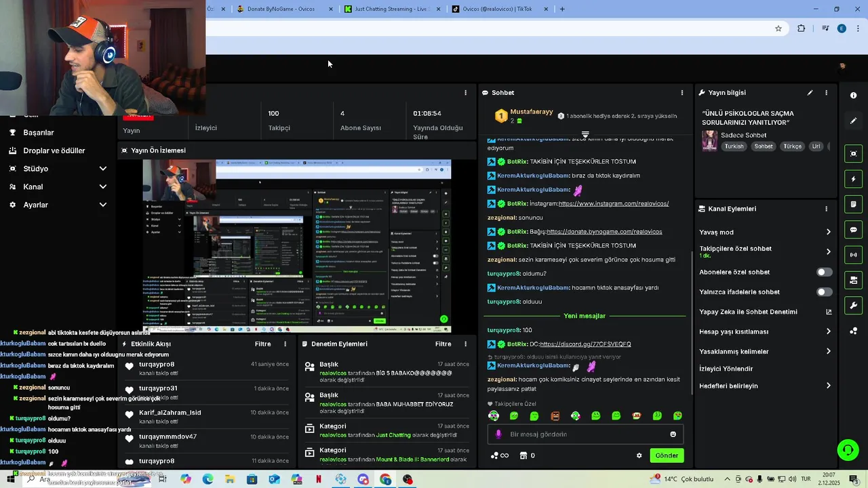Click the screen capture icon in the right rail
868x488 pixels.
[x=853, y=154]
